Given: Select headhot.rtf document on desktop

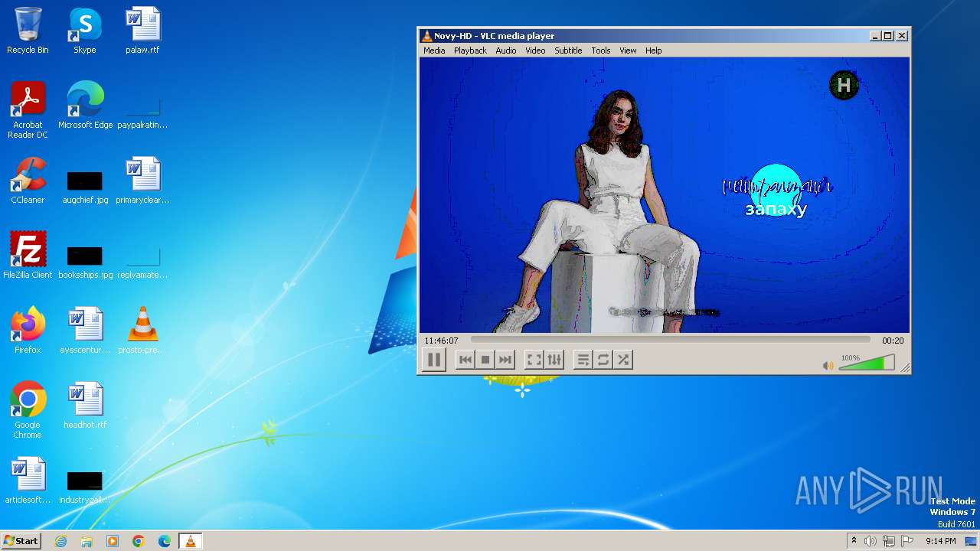Looking at the screenshot, I should 85,406.
